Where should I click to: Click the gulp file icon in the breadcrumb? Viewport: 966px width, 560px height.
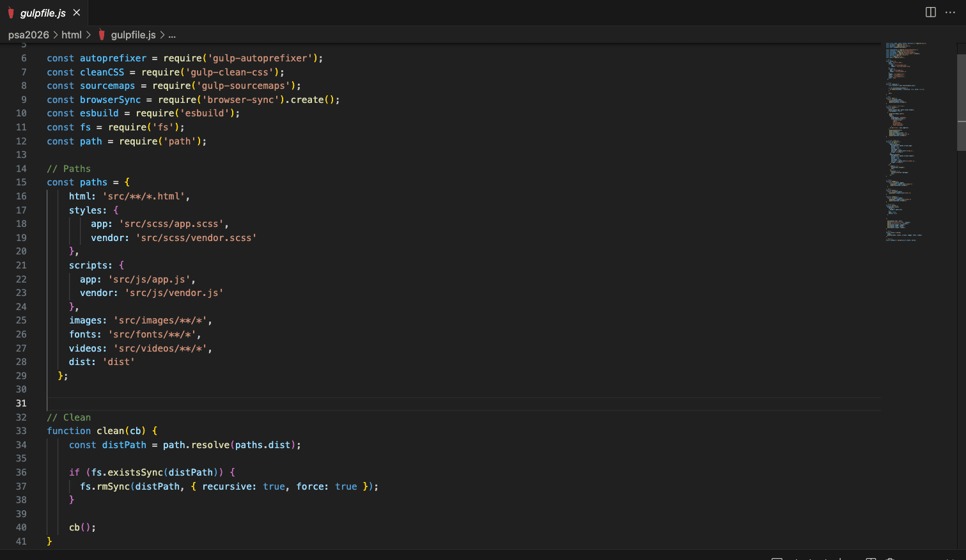coord(102,35)
